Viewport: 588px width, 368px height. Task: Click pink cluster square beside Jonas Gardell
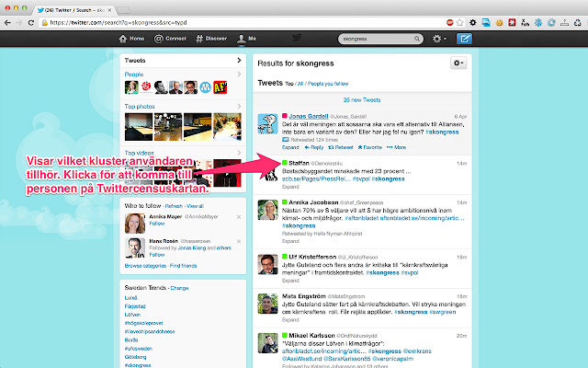point(285,116)
